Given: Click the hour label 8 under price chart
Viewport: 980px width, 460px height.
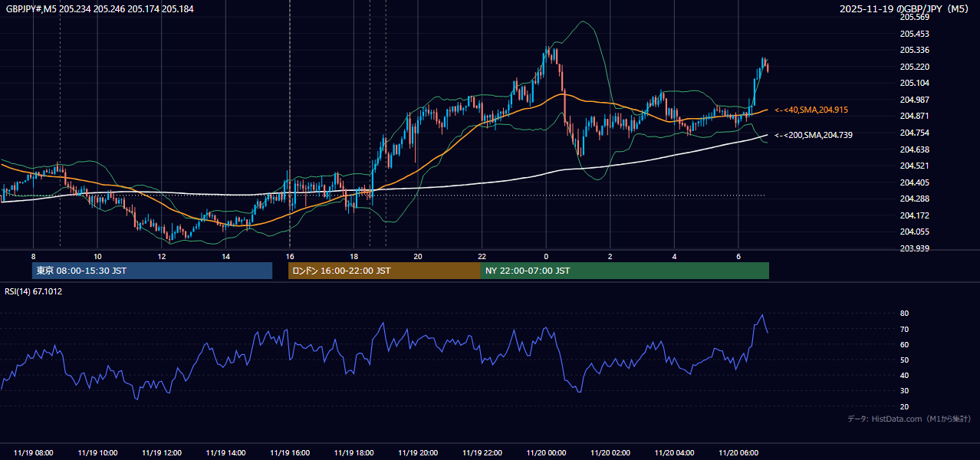Looking at the screenshot, I should 33,256.
